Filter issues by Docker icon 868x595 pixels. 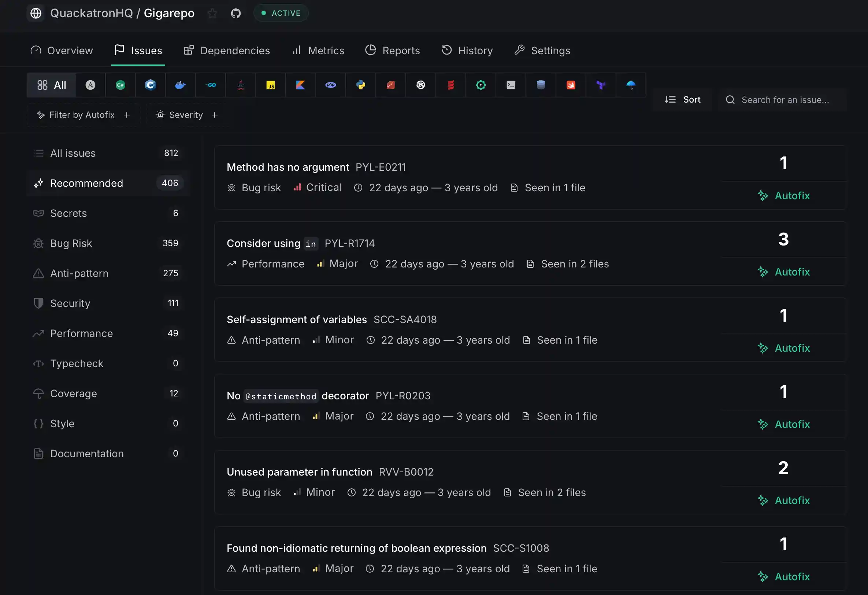coord(181,85)
